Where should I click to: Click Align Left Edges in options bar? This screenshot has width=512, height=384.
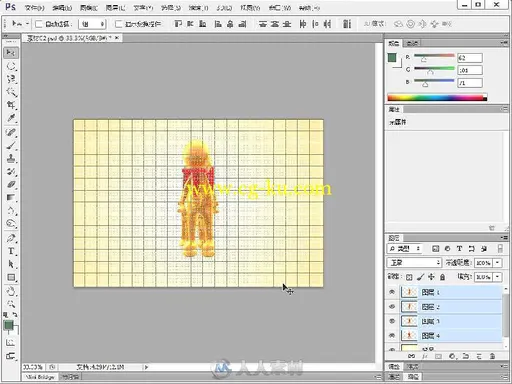pos(218,24)
